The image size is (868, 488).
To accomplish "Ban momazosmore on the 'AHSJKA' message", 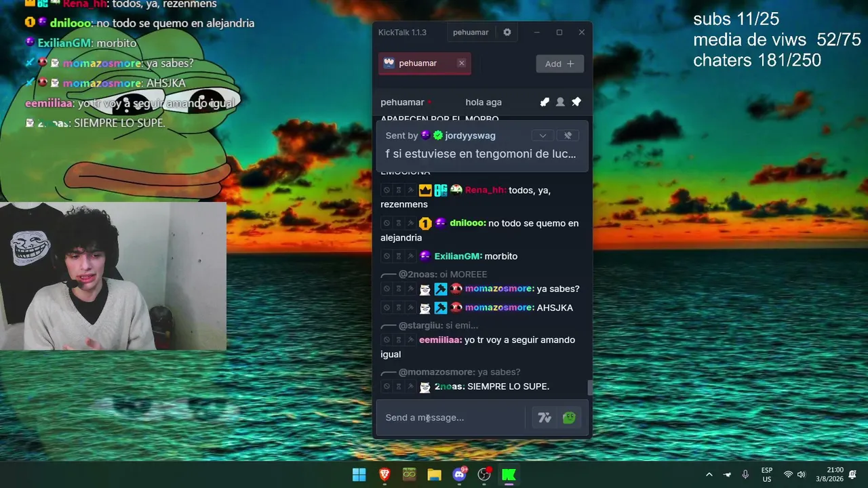I will (387, 308).
